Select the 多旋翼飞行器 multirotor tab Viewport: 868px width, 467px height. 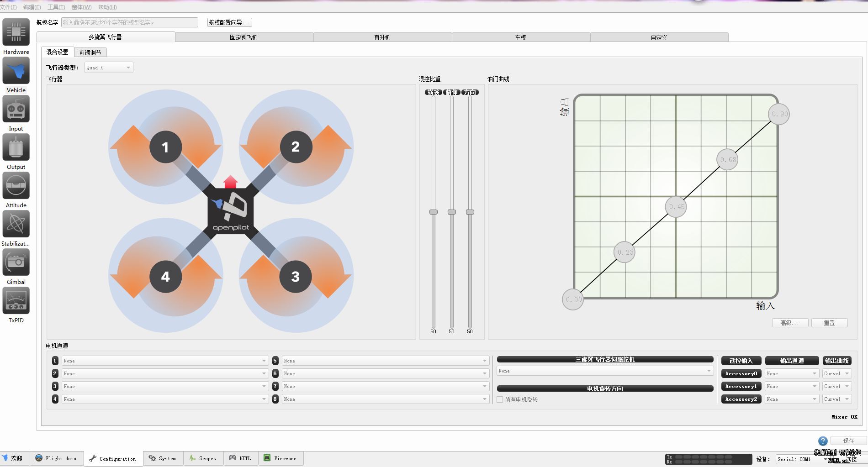point(106,37)
